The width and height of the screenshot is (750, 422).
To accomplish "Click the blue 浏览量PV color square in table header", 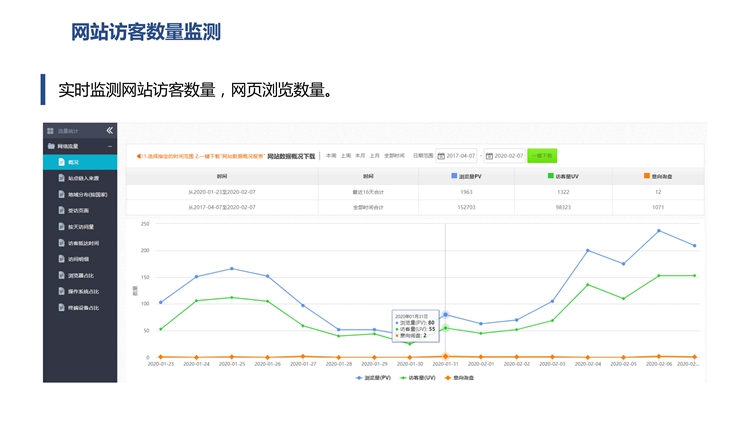I will 453,176.
